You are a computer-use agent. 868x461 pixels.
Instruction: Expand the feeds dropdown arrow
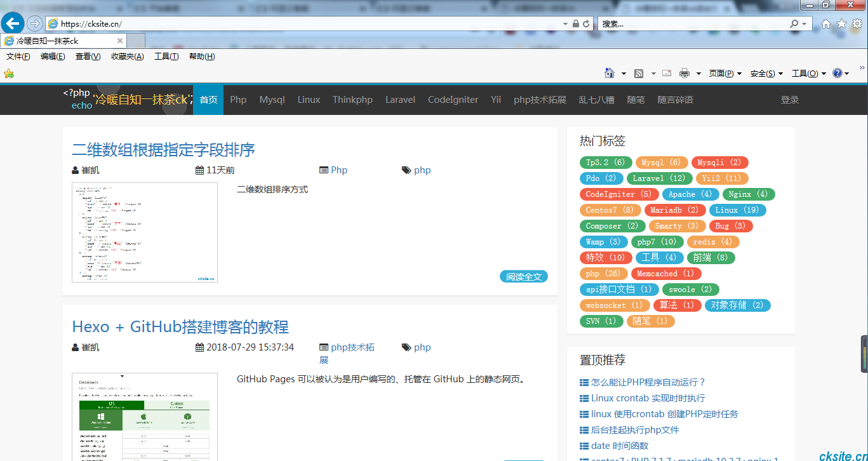(653, 74)
